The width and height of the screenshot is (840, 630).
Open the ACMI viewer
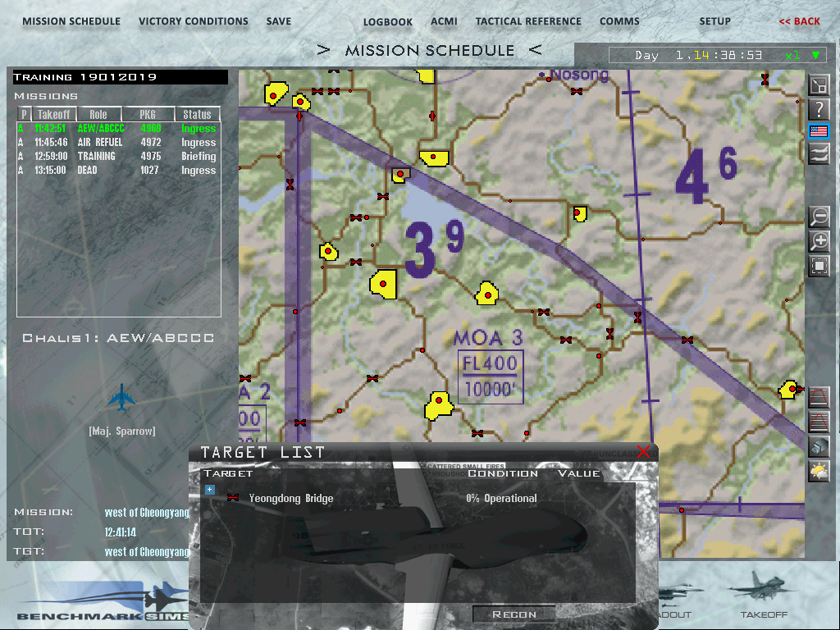coord(444,21)
